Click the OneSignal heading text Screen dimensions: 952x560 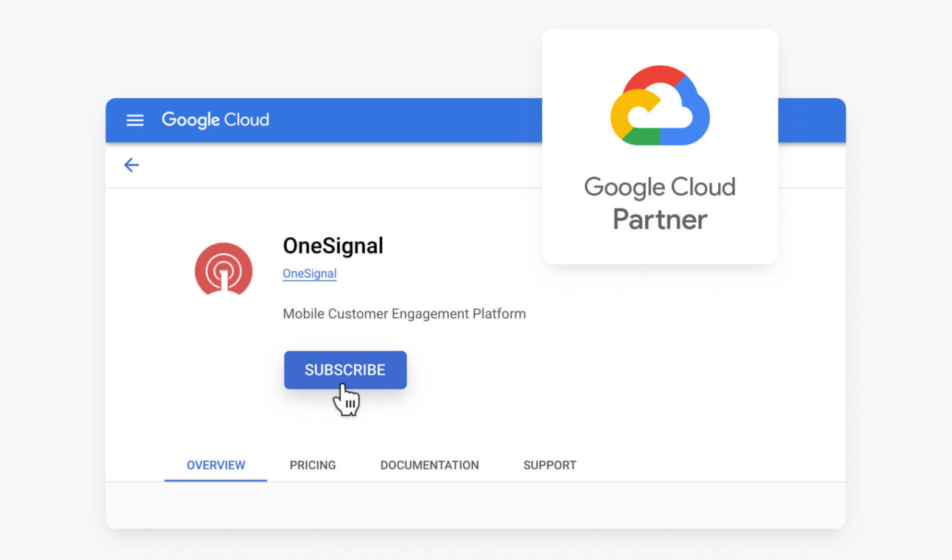[333, 246]
